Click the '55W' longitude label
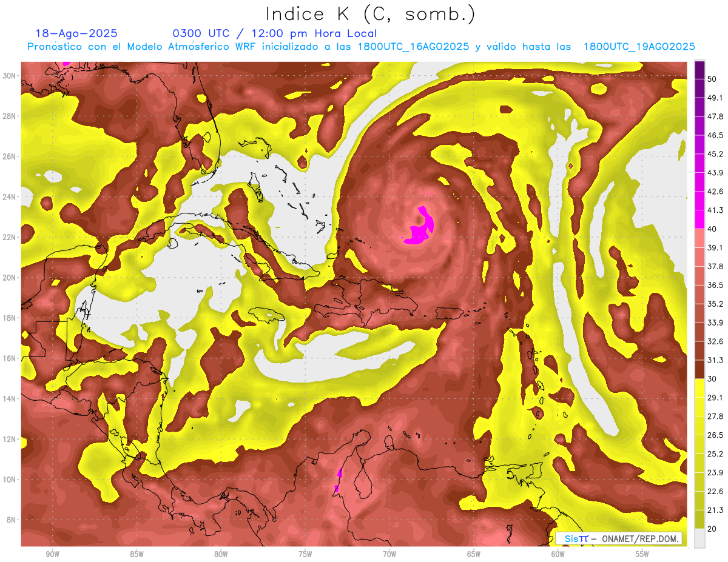The image size is (728, 562). pos(642,555)
